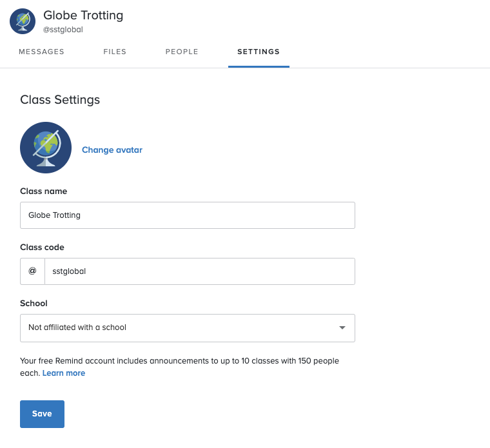Image resolution: width=490 pixels, height=448 pixels.
Task: Switch to the Messages tab
Action: pos(41,52)
